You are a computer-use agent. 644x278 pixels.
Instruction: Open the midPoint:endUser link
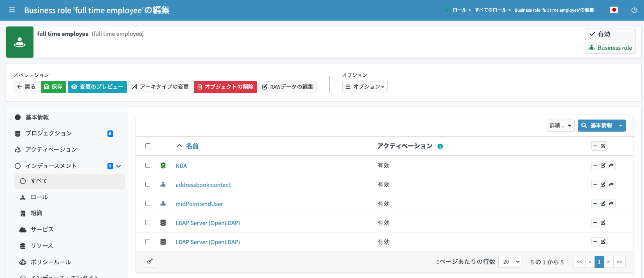pos(199,204)
